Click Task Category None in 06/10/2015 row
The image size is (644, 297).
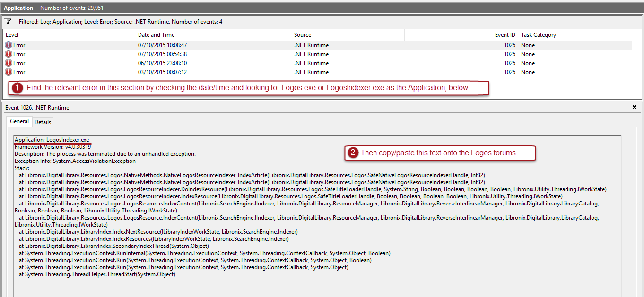(528, 63)
